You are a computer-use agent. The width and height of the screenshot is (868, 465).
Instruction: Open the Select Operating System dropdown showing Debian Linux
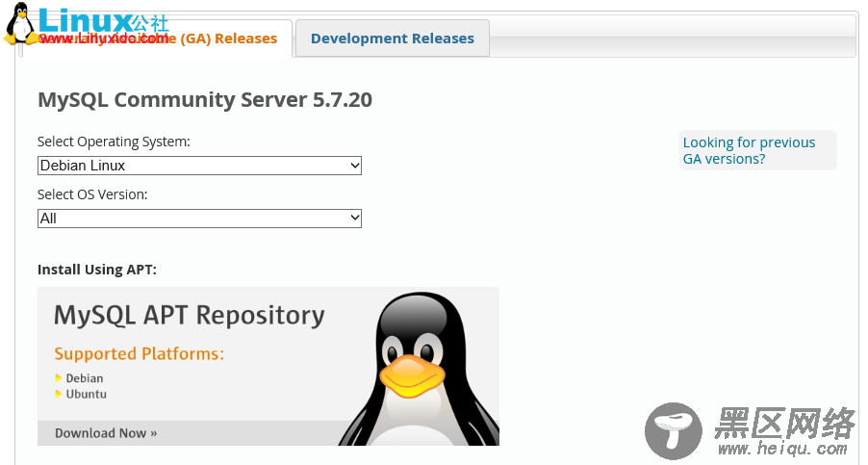tap(199, 166)
